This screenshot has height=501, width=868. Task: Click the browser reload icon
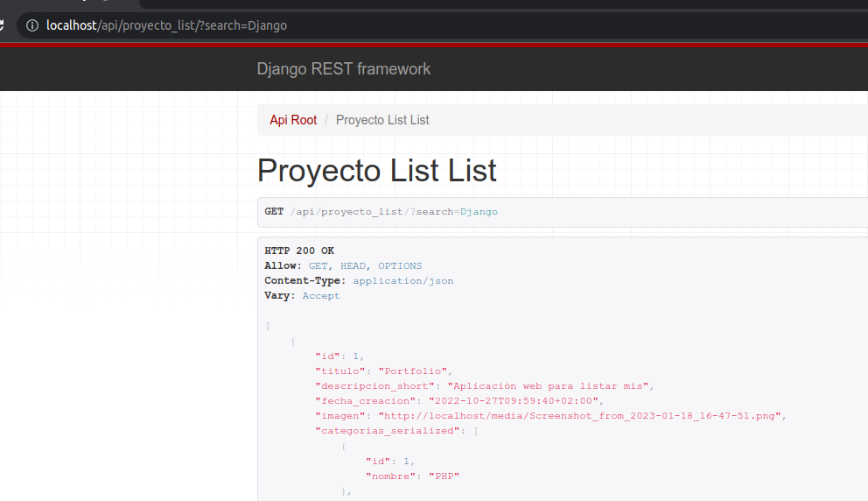(x=3, y=25)
